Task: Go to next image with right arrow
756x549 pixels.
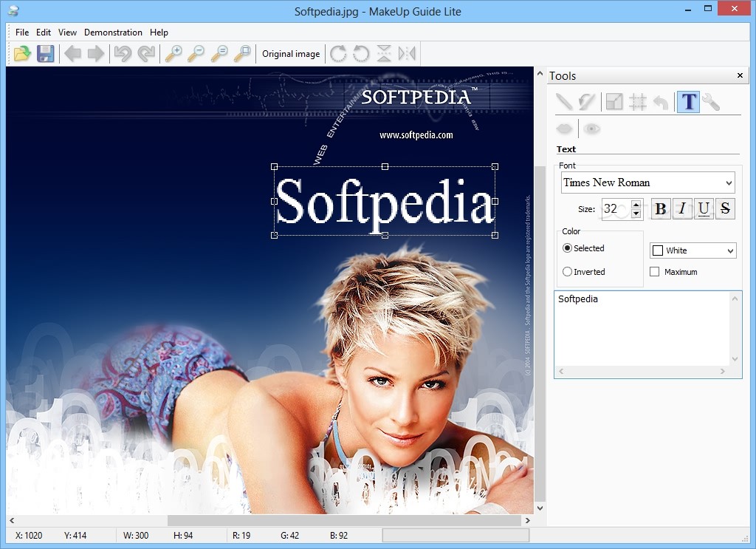Action: (96, 53)
